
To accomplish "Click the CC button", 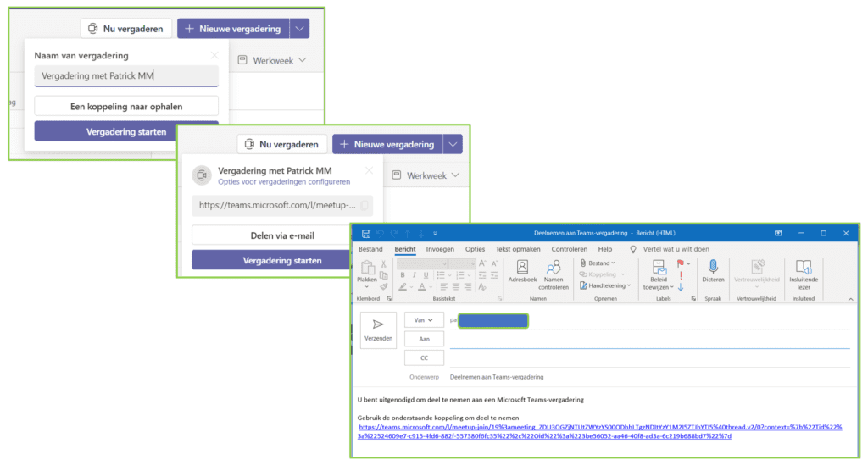I will [424, 358].
